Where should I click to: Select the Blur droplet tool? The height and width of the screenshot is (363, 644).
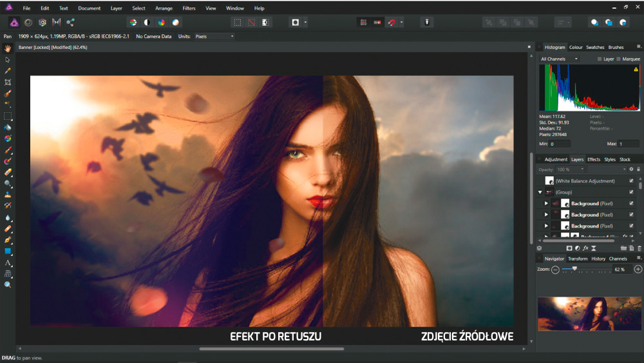point(7,217)
